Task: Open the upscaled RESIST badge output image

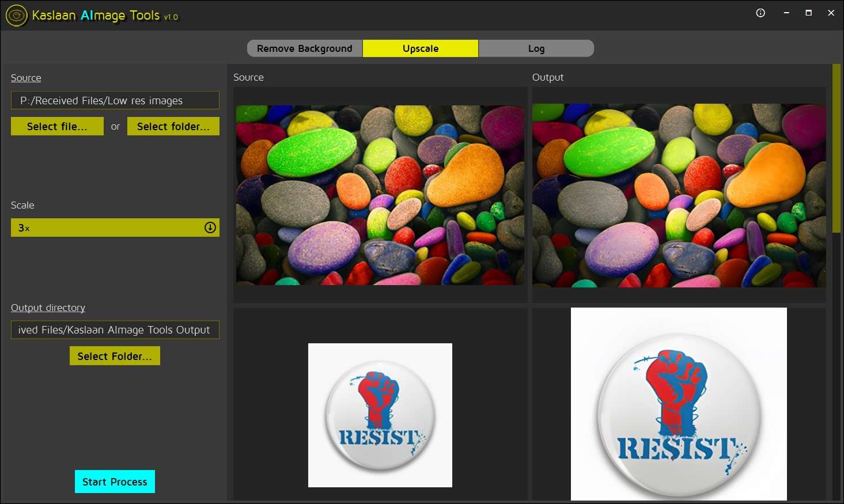Action: [x=679, y=404]
